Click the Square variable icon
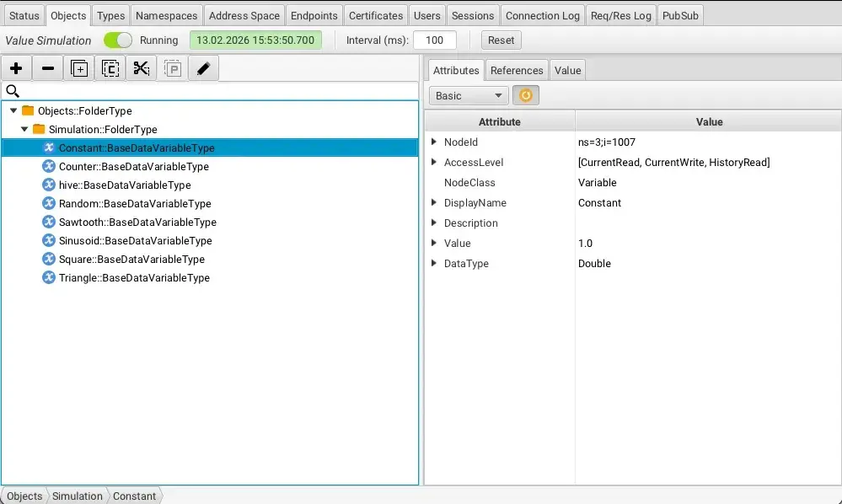Screen dimensions: 842x504 pos(49,259)
